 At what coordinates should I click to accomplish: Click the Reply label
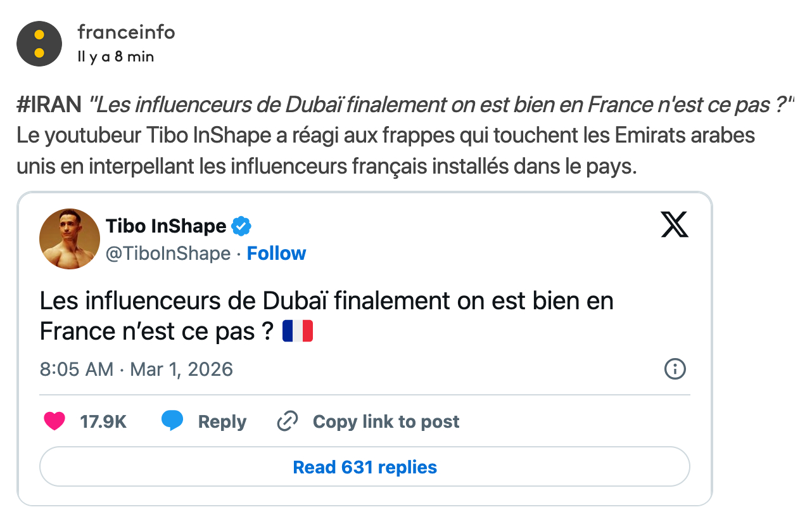(222, 421)
